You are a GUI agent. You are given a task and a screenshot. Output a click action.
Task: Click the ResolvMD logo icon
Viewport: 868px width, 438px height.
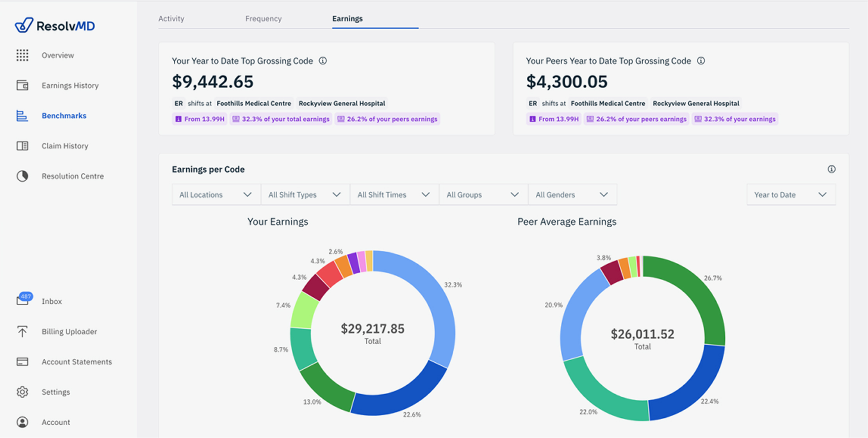coord(24,25)
